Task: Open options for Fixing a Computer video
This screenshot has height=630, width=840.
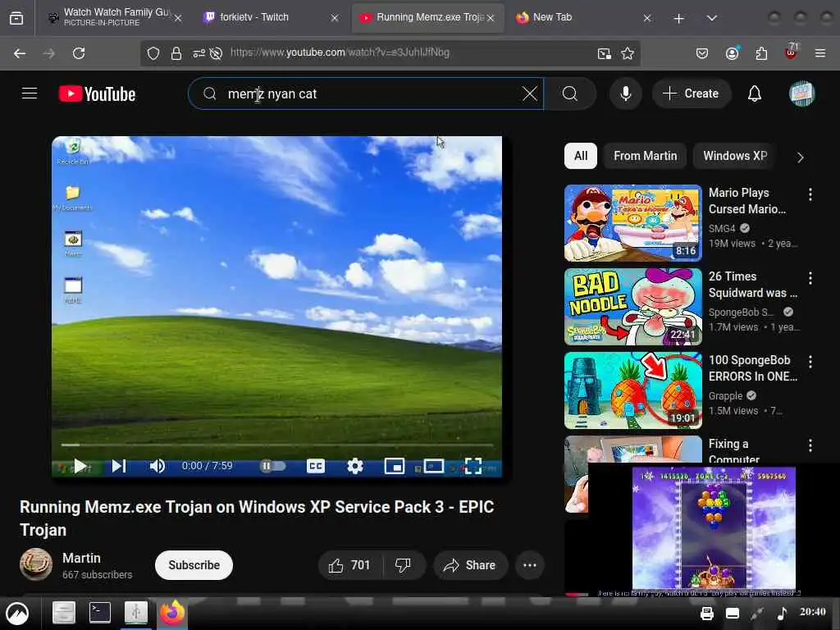Action: 810,445
